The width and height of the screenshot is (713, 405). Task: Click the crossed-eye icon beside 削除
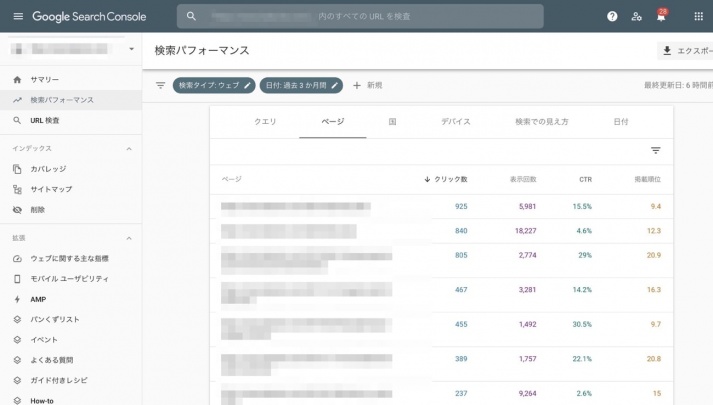(x=17, y=210)
